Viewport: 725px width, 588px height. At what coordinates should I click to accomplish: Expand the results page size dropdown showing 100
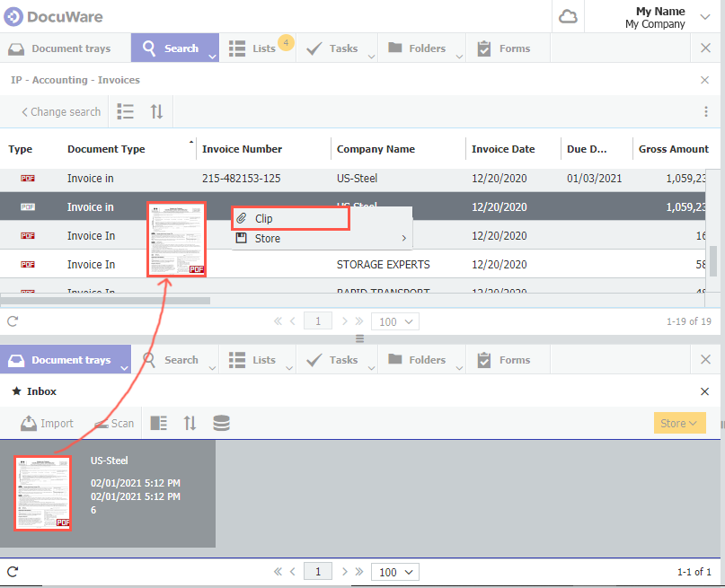click(396, 320)
